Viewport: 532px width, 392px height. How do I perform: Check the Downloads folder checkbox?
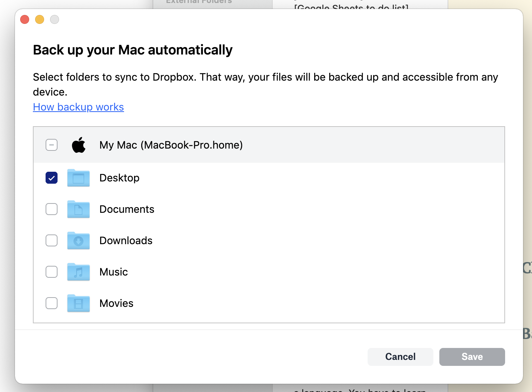click(x=52, y=240)
